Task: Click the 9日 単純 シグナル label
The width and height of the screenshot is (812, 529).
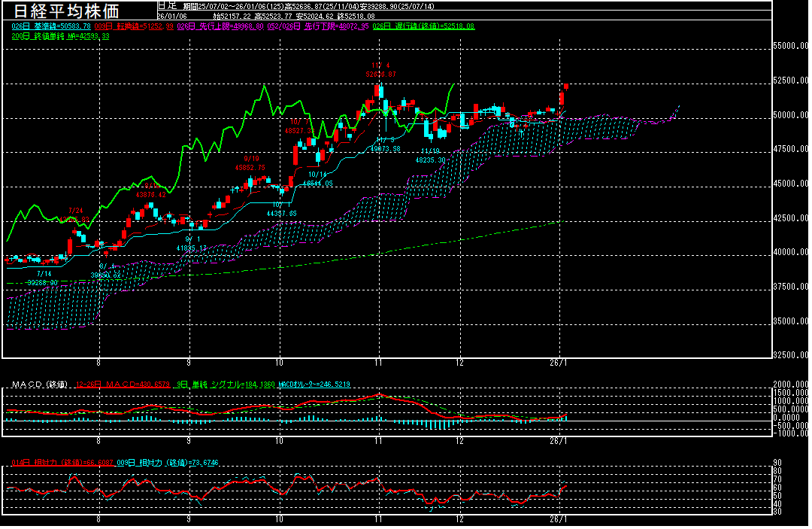Action: pyautogui.click(x=226, y=385)
